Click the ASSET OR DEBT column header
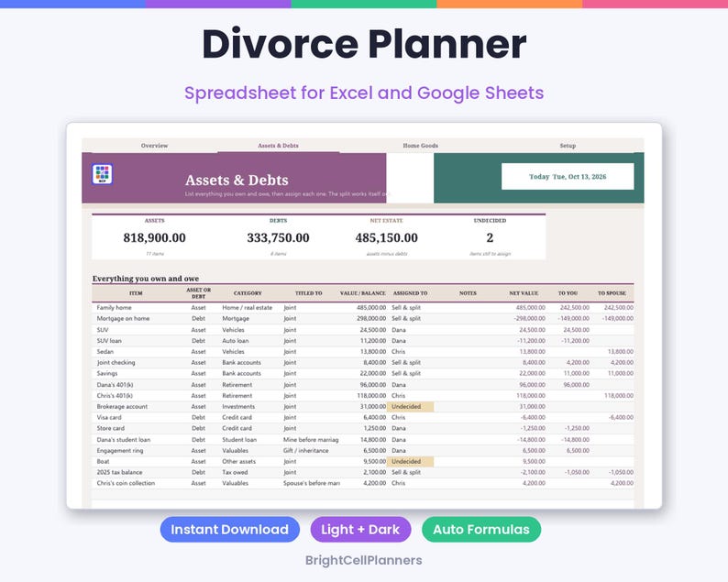The width and height of the screenshot is (728, 582). coord(198,293)
